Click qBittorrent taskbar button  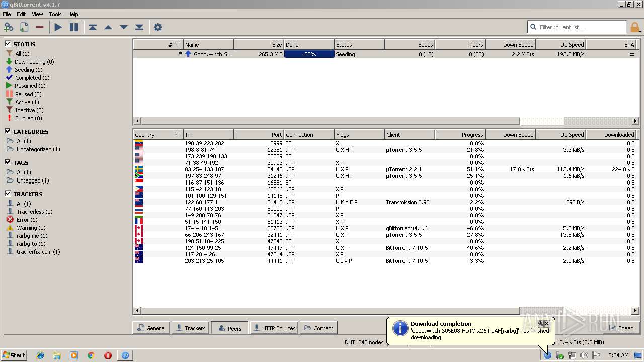coord(125,355)
